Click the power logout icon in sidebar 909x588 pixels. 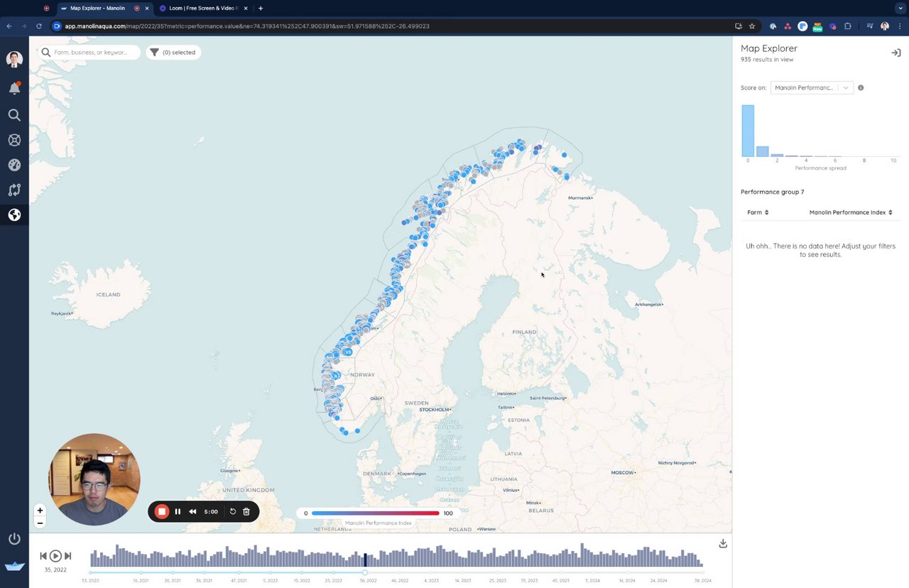(14, 539)
